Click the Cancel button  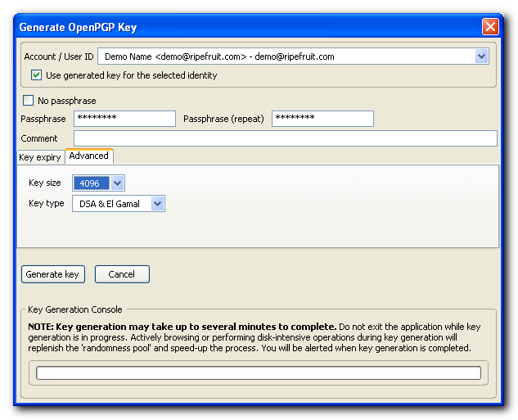coord(122,274)
